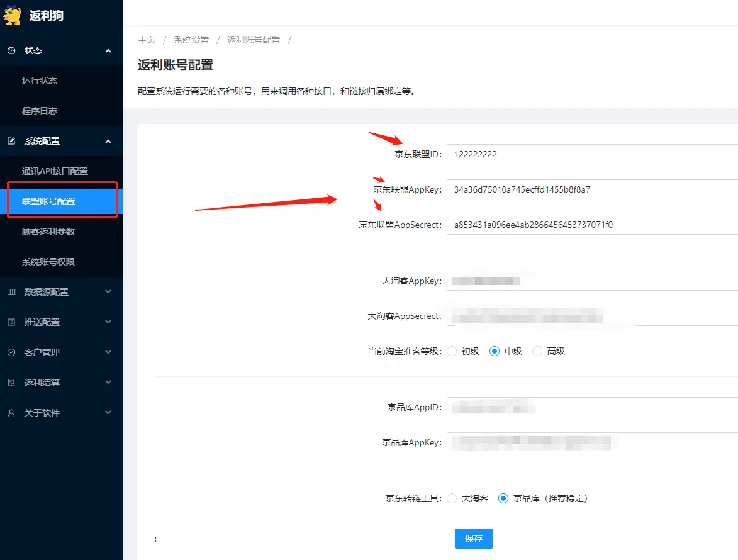Image resolution: width=738 pixels, height=560 pixels.
Task: Expand the 数据源配置 submenu arrow
Action: coord(108,292)
